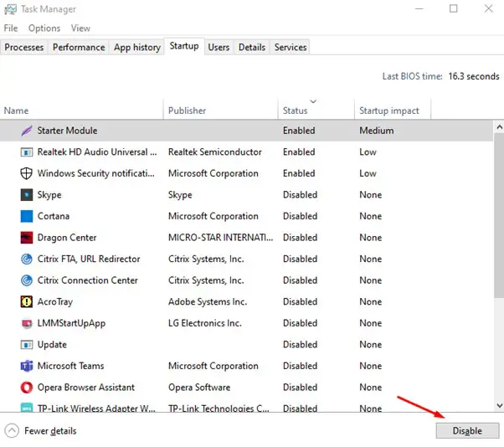The height and width of the screenshot is (447, 504).
Task: Click the vertical scrollbar thumb
Action: pyautogui.click(x=499, y=215)
